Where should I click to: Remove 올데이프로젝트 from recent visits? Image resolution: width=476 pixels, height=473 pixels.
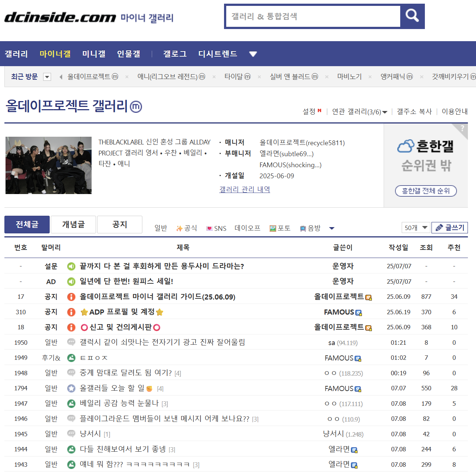127,77
